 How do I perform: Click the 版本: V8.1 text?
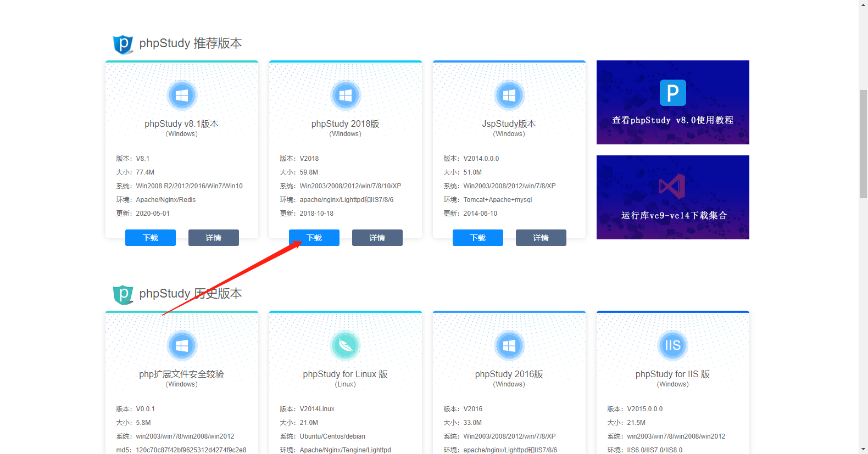tap(133, 159)
